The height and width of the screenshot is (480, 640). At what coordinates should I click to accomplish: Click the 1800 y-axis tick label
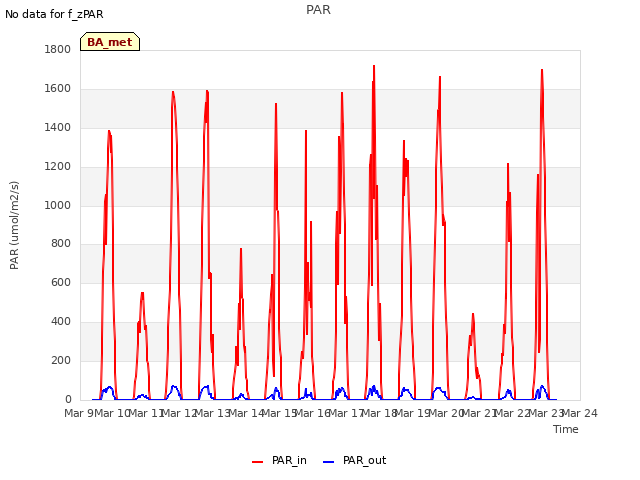click(58, 50)
